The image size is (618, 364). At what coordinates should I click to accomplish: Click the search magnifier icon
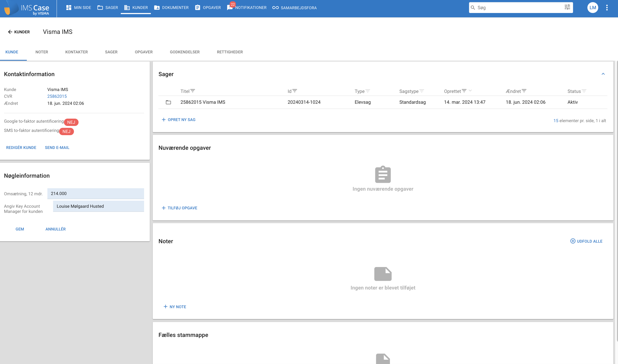473,8
